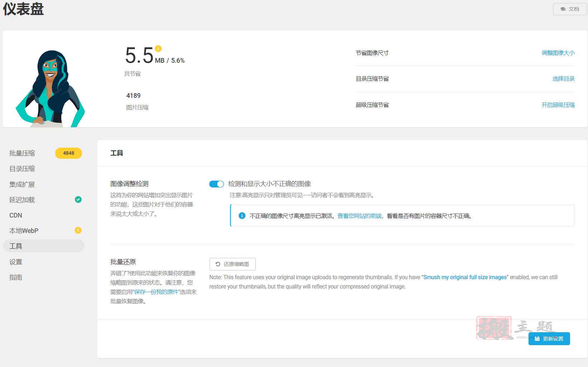Click the 4848 badge beside 批量压缩
This screenshot has width=588, height=367.
point(68,153)
